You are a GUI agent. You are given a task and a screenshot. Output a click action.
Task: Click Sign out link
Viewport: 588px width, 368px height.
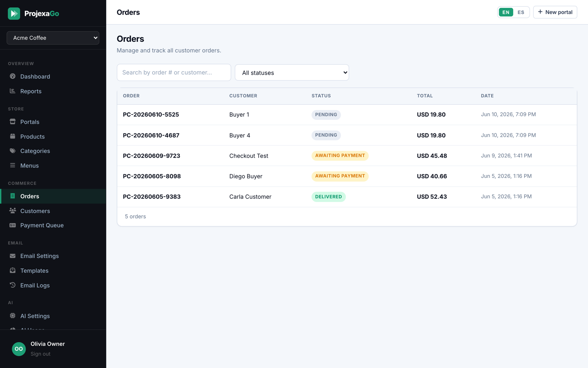[40, 354]
